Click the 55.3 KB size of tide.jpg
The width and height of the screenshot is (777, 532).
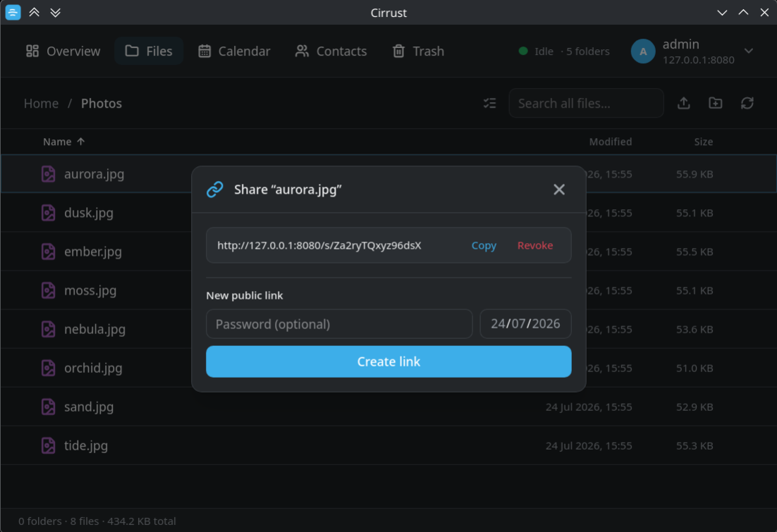695,445
